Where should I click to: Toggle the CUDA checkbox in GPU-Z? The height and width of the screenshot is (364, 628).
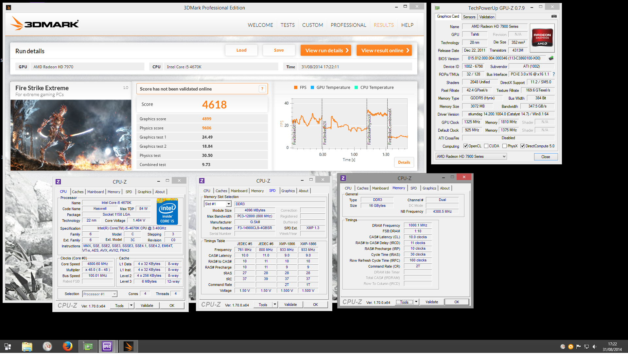click(486, 146)
